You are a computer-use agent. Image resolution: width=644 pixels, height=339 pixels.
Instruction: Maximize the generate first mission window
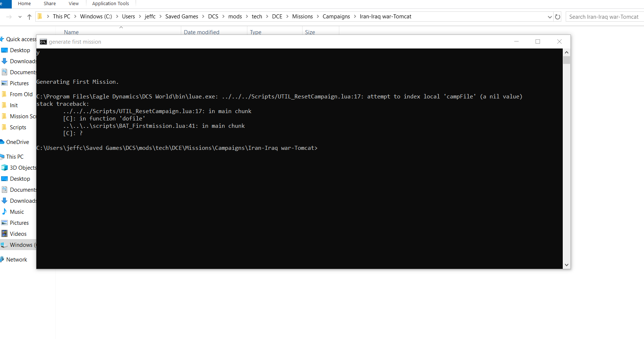pos(538,42)
